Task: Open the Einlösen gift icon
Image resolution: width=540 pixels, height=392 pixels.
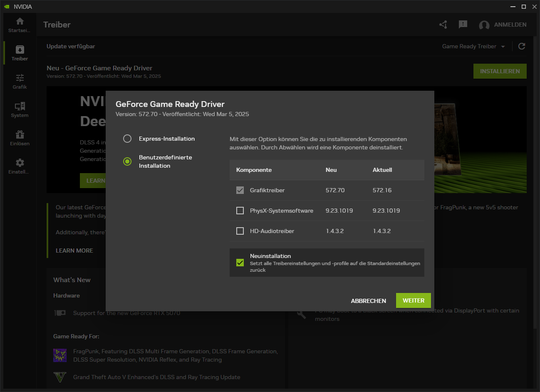Action: [20, 134]
